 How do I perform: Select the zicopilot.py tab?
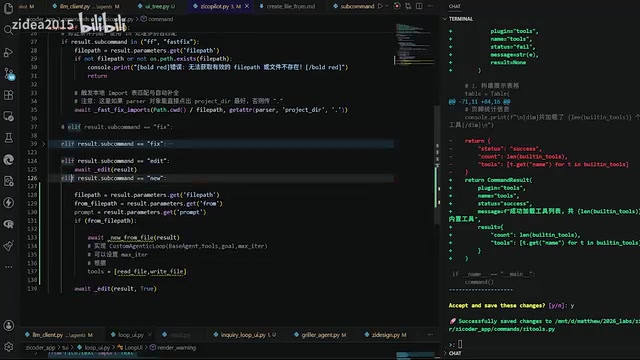pos(220,6)
